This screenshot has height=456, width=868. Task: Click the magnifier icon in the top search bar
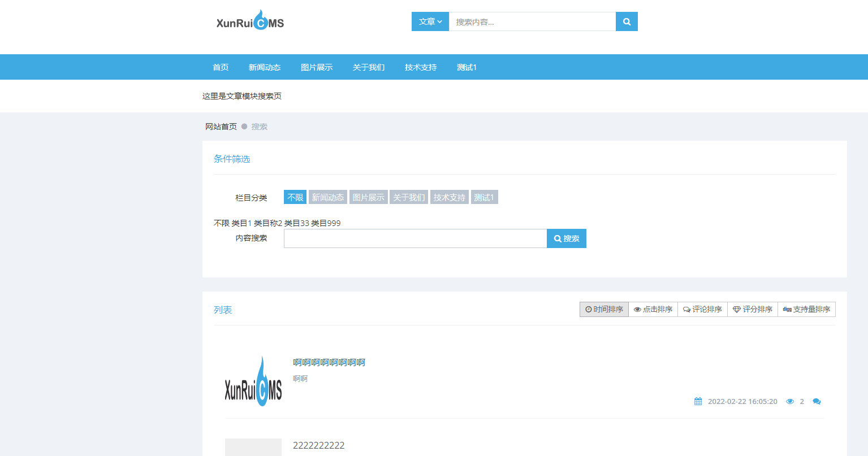coord(627,21)
